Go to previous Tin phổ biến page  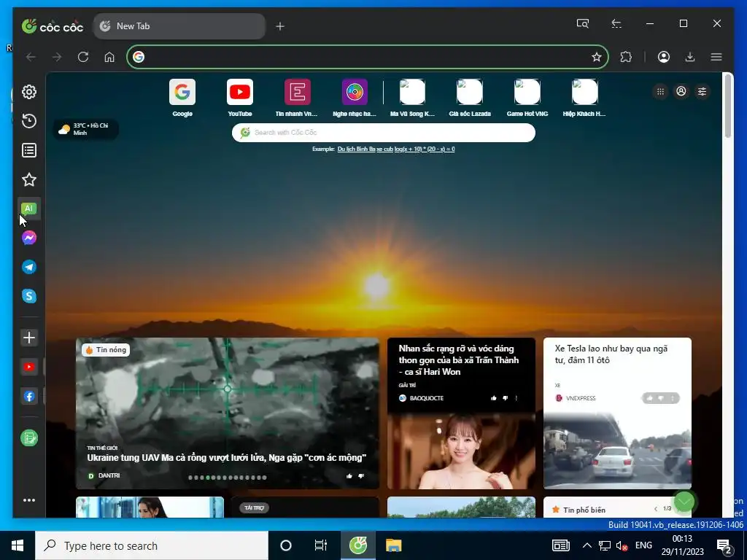tap(656, 509)
